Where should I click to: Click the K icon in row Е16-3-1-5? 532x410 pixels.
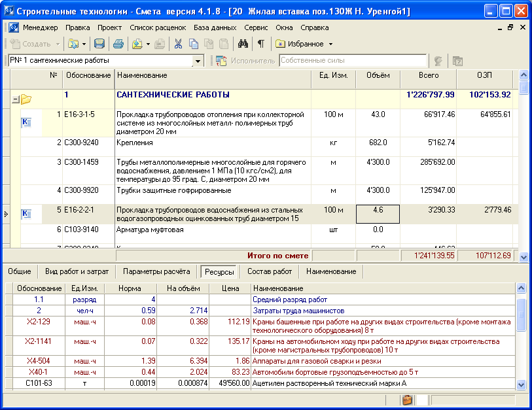tap(26, 122)
